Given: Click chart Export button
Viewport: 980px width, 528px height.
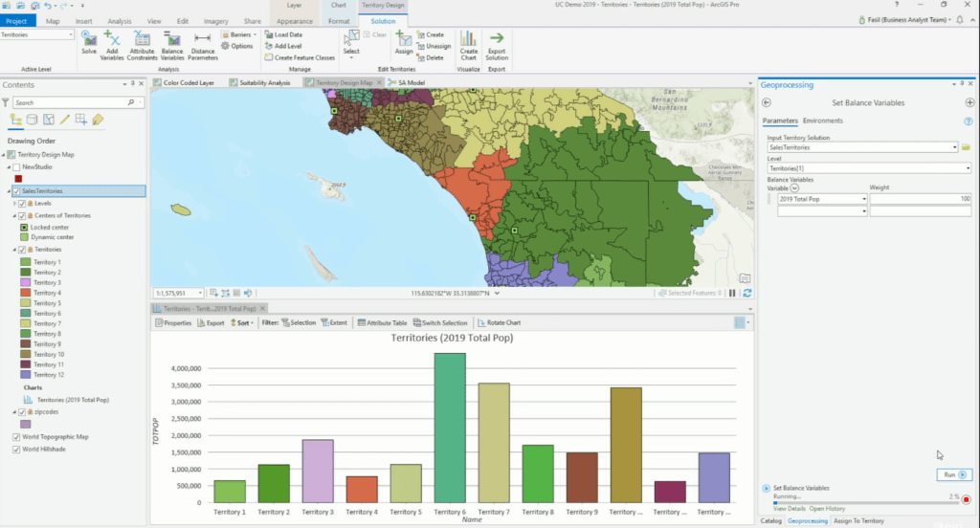Looking at the screenshot, I should [x=211, y=323].
